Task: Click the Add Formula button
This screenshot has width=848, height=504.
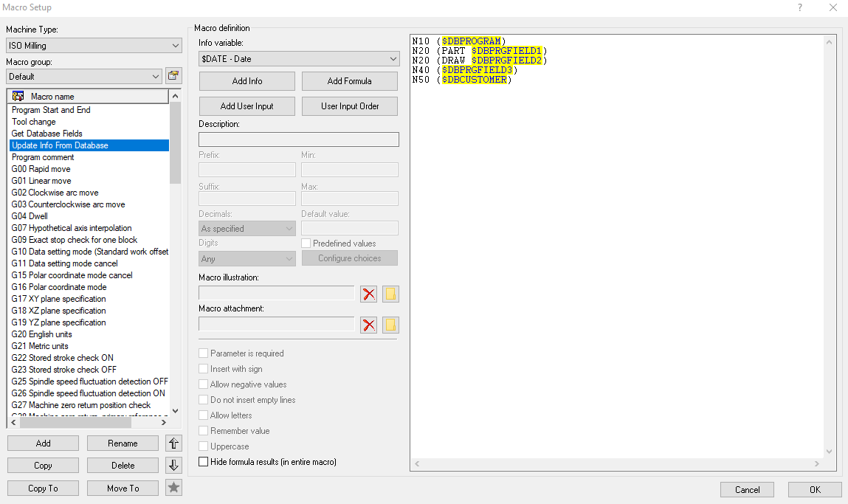Action: click(x=349, y=81)
